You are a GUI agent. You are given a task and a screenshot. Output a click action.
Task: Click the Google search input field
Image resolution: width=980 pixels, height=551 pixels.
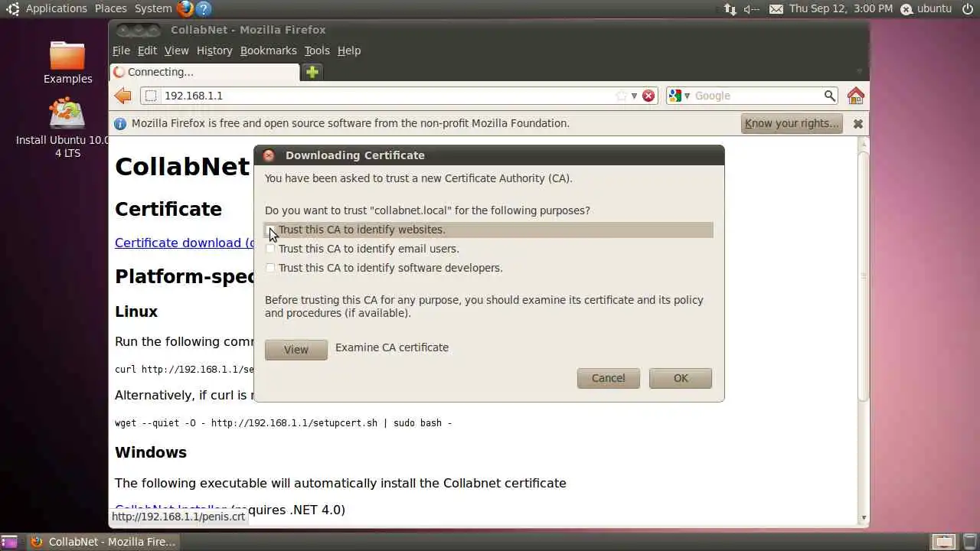coord(756,96)
